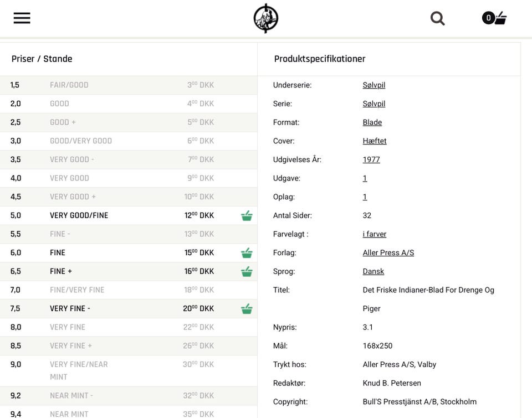Add Fine + 16 DKK to basket

pos(247,272)
